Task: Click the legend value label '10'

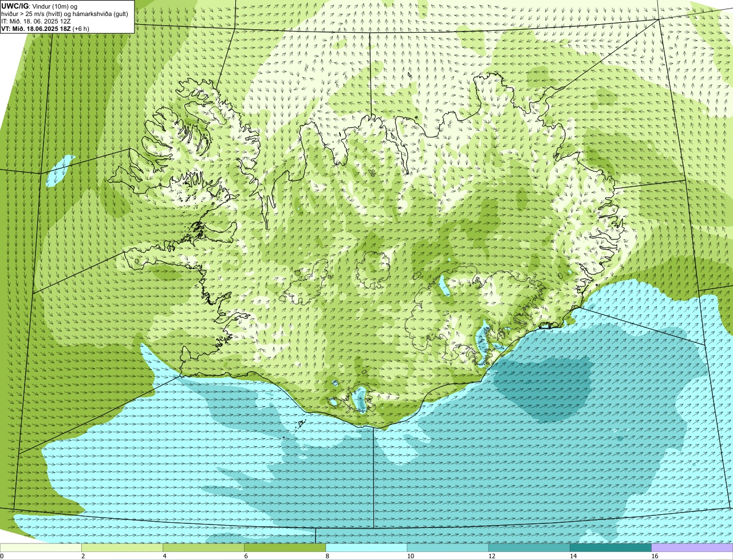Action: tap(410, 556)
